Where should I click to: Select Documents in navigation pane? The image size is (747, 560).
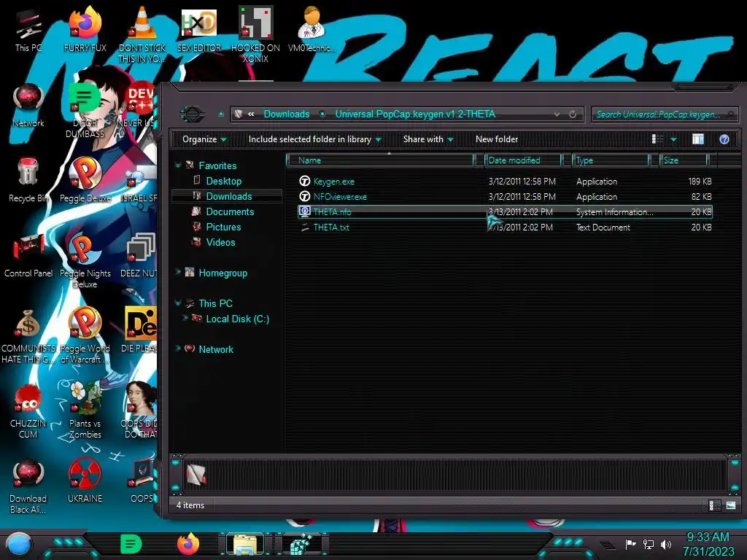[x=230, y=211]
